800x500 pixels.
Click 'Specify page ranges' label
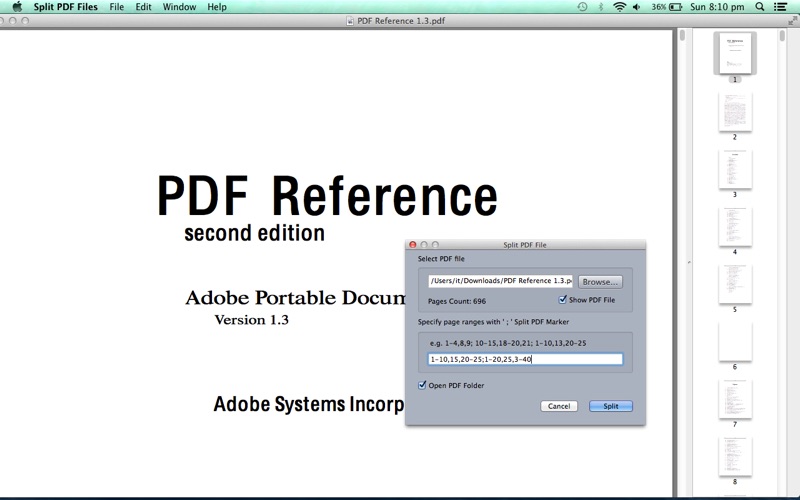(493, 321)
